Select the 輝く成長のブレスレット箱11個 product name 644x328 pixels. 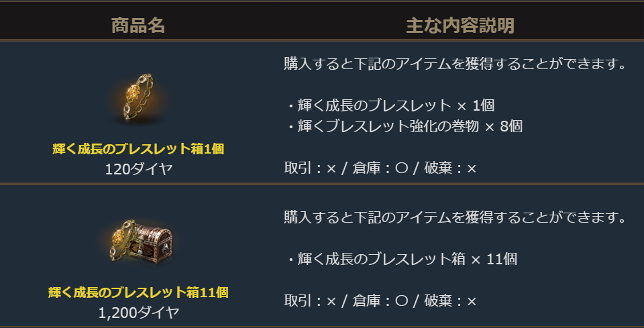click(138, 292)
